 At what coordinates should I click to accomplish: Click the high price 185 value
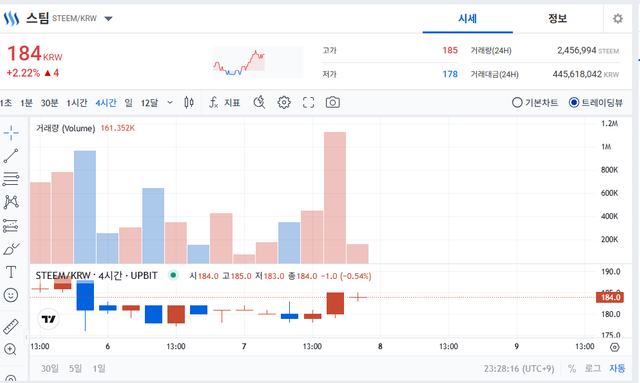click(x=450, y=50)
